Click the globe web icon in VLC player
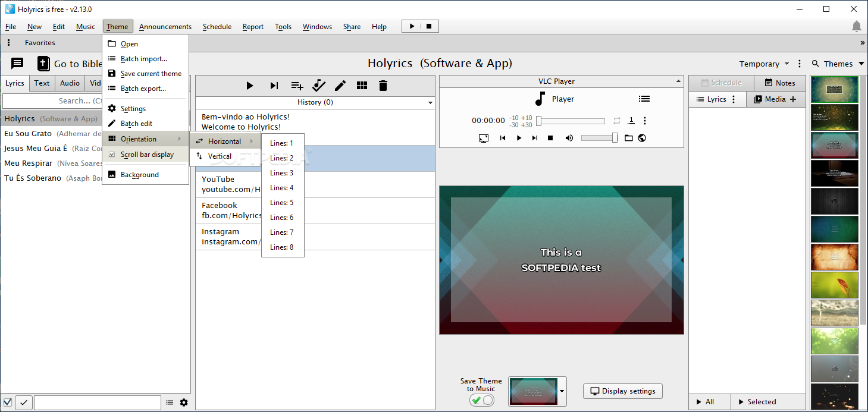 coord(642,138)
